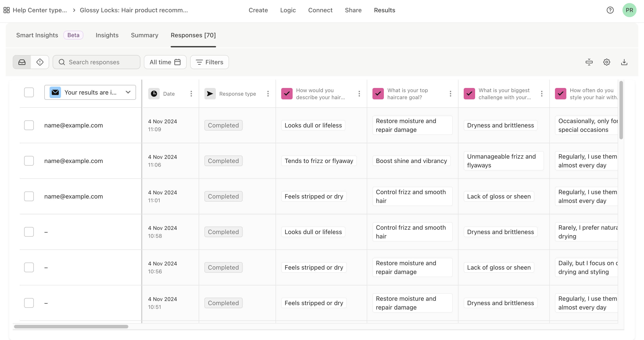Click the envelope icon in email column

tap(55, 92)
